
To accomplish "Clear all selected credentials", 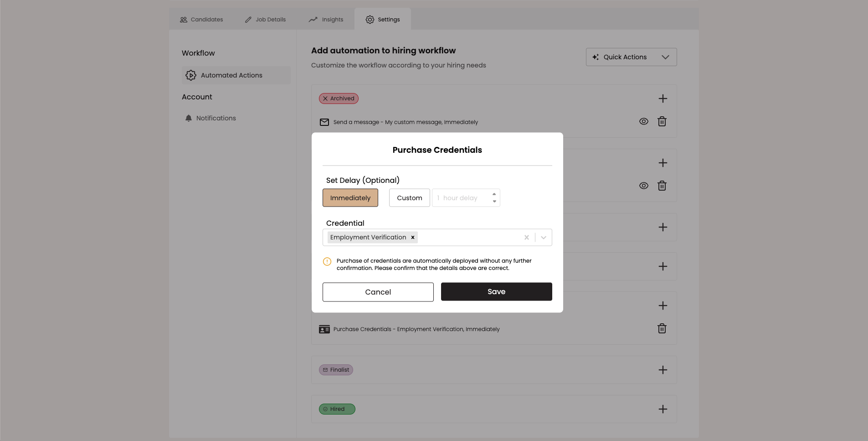I will tap(526, 237).
